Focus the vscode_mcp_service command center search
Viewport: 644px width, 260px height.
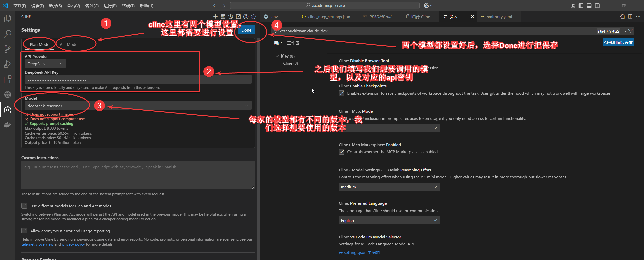[x=325, y=6]
